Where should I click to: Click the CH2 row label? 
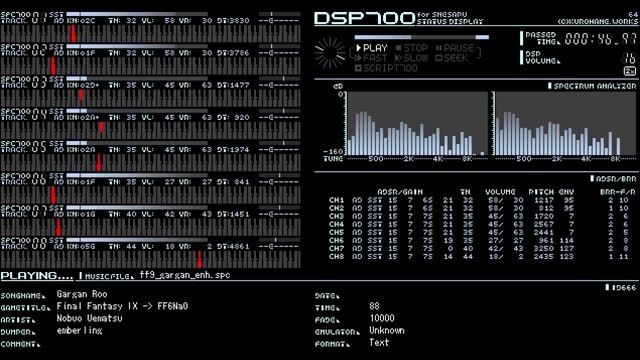click(x=336, y=208)
